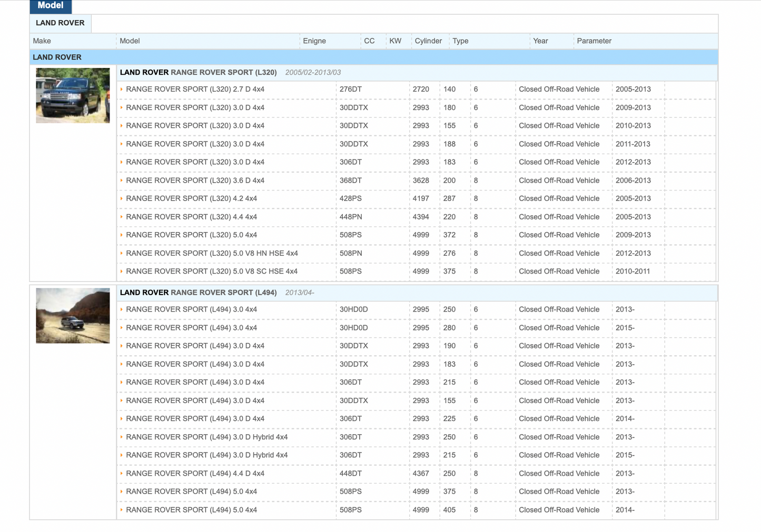Screen dimensions: 761x532
Task: Click the Range Rover Sport (L320) group heading
Action: pyautogui.click(x=198, y=73)
